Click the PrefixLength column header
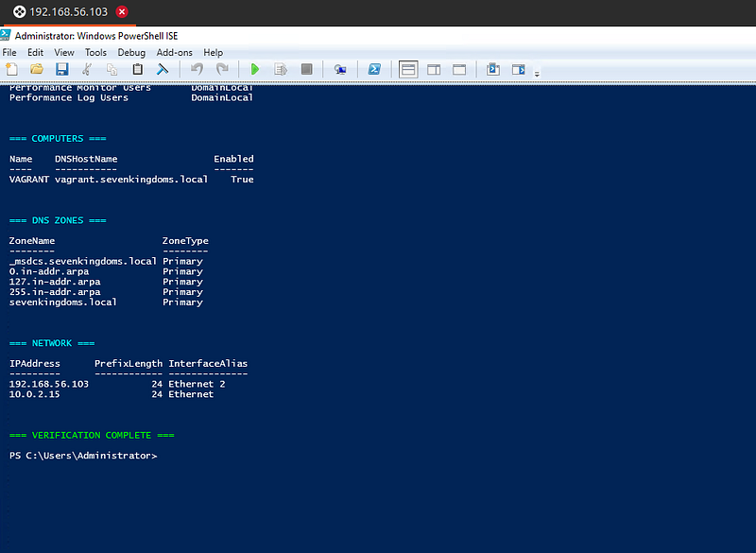Viewport: 756px width, 553px height. tap(129, 364)
